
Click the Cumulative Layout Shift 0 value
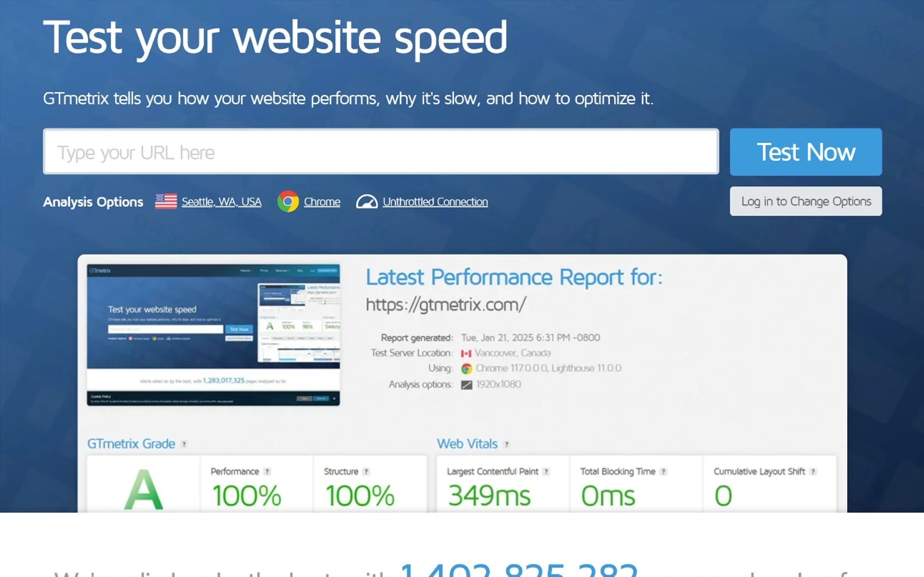[723, 496]
